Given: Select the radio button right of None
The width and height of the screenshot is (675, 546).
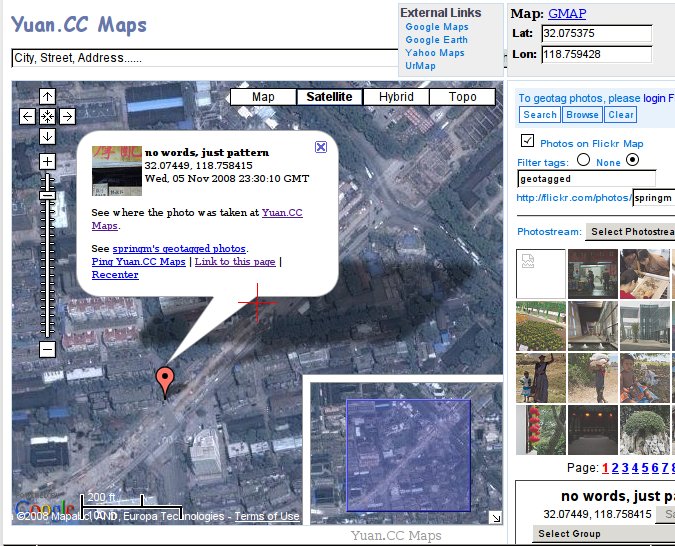Looking at the screenshot, I should coord(632,160).
